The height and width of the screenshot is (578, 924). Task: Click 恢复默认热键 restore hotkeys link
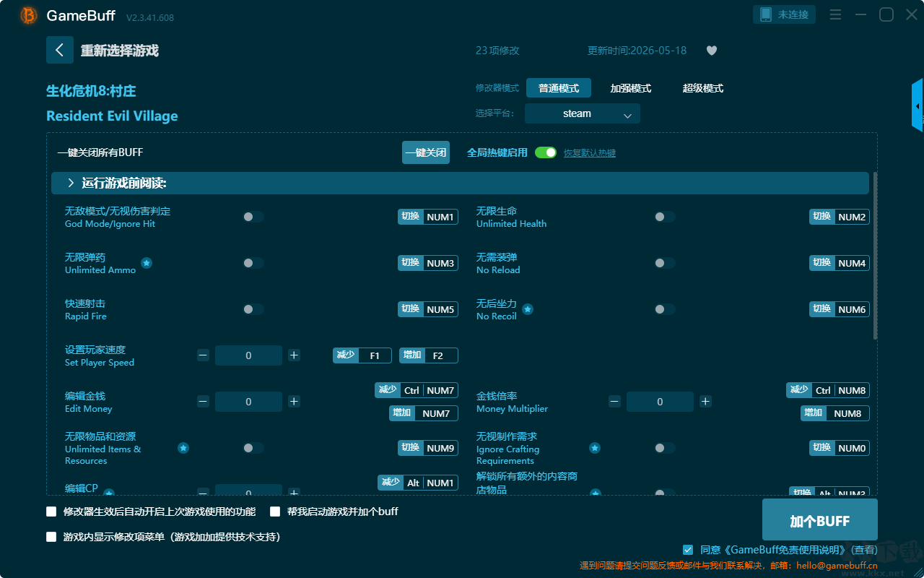[590, 153]
